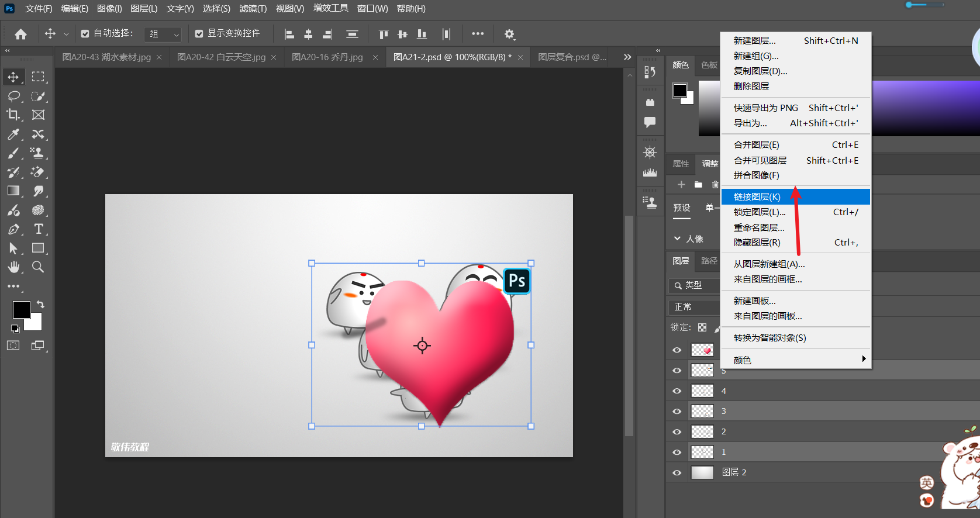The width and height of the screenshot is (980, 518).
Task: Expand the 颜色 submenu arrow
Action: click(863, 359)
